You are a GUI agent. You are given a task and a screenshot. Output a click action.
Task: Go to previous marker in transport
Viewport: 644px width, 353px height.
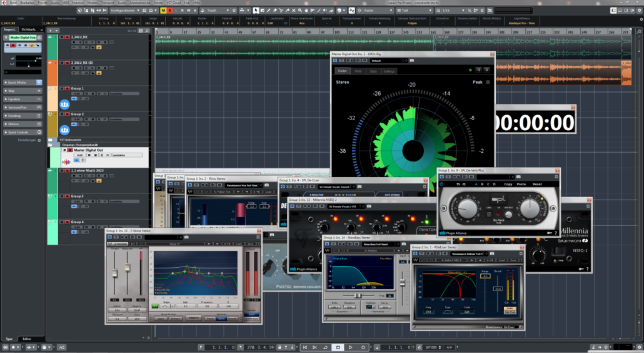pyautogui.click(x=304, y=347)
